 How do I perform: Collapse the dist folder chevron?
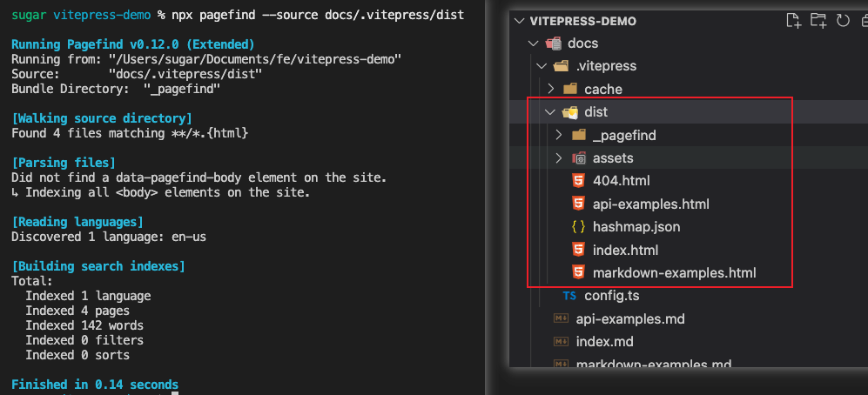[x=549, y=112]
